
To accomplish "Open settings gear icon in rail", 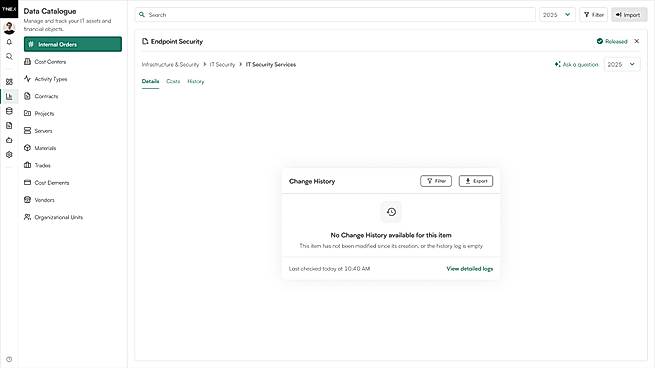I will pos(9,155).
